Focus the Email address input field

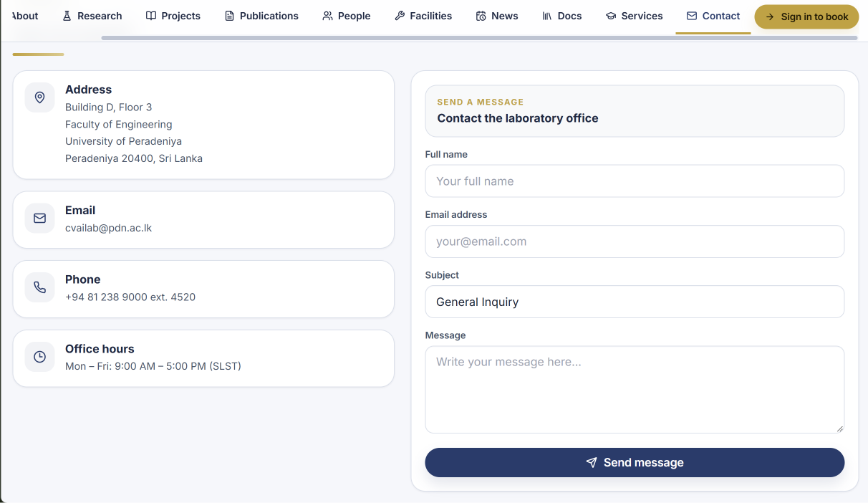point(635,241)
